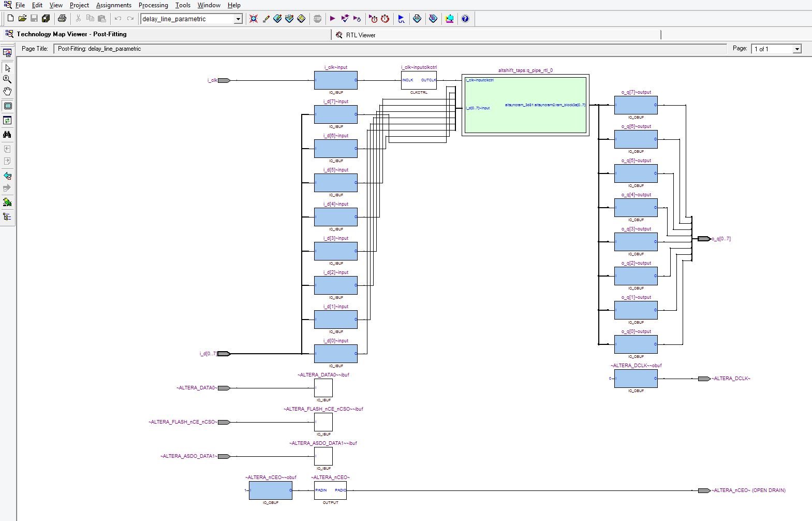
Task: Toggle the full screen view icon
Action: click(x=7, y=106)
